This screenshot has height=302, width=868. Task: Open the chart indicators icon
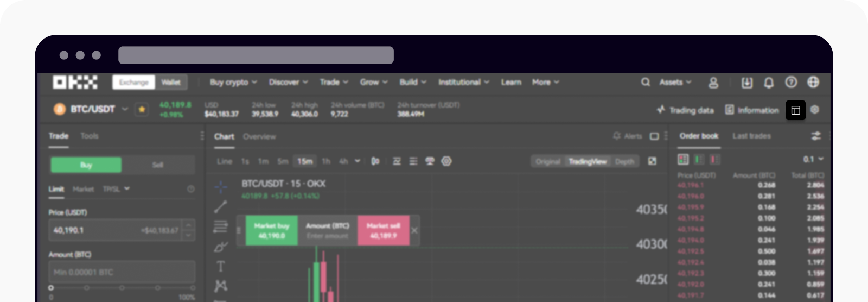(397, 161)
